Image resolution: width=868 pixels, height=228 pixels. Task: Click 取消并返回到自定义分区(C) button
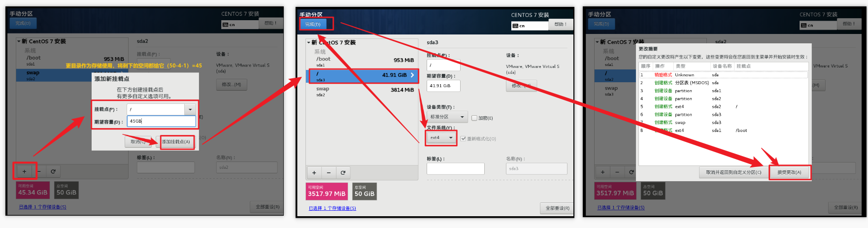tap(734, 172)
